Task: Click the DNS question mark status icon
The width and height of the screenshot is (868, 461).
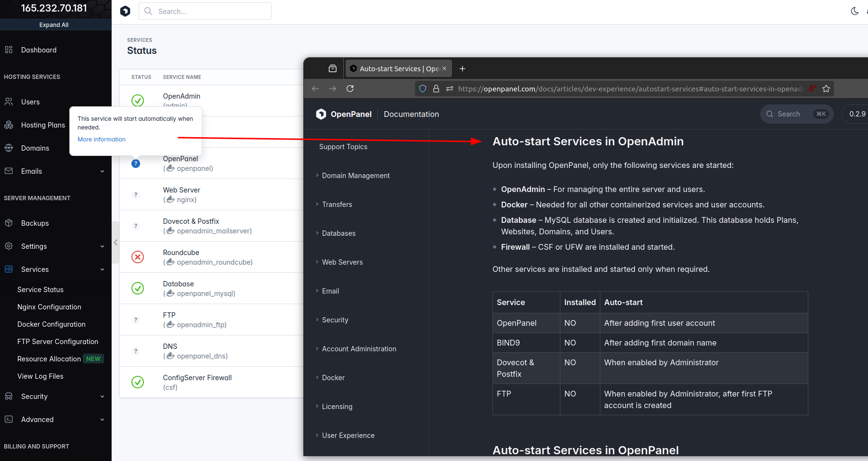Action: pyautogui.click(x=136, y=351)
